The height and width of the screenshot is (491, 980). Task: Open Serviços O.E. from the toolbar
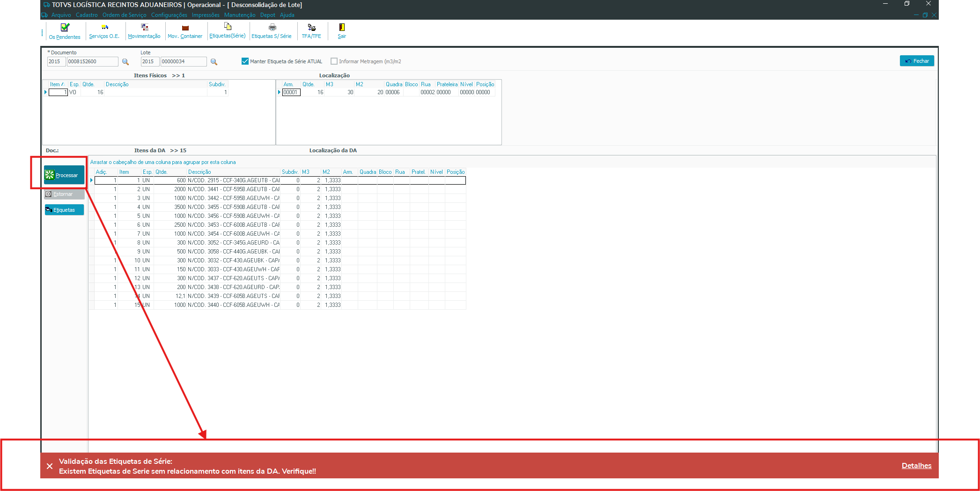tap(104, 31)
